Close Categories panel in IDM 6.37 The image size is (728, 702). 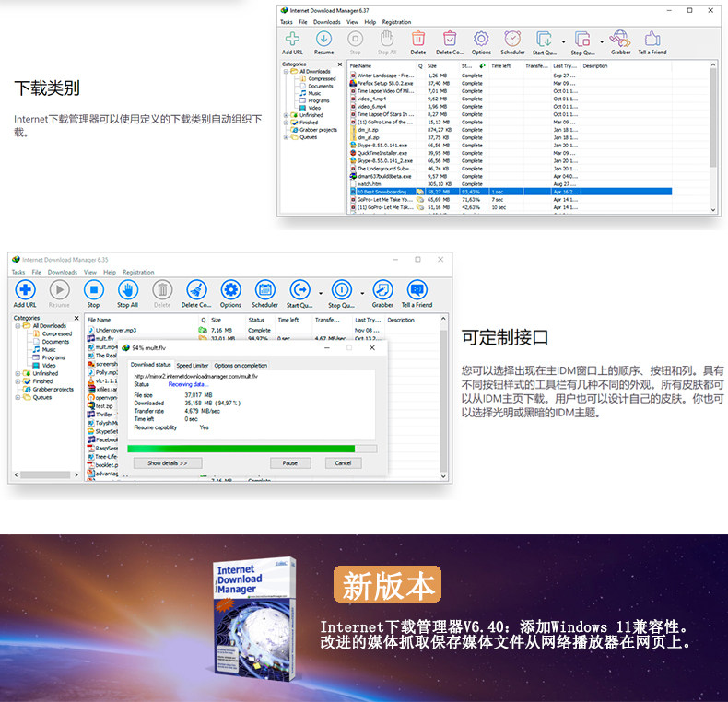coord(340,64)
